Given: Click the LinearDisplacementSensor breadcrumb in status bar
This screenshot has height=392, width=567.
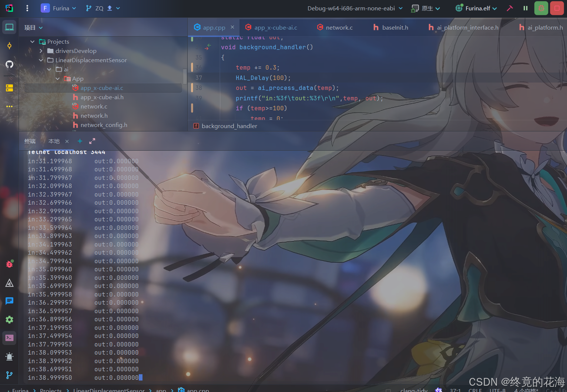Looking at the screenshot, I should [109, 390].
